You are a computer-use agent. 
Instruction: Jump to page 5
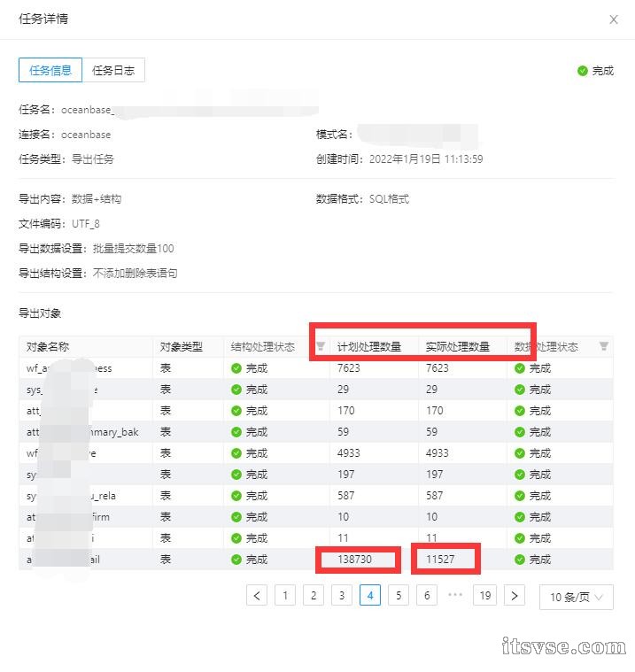(399, 595)
